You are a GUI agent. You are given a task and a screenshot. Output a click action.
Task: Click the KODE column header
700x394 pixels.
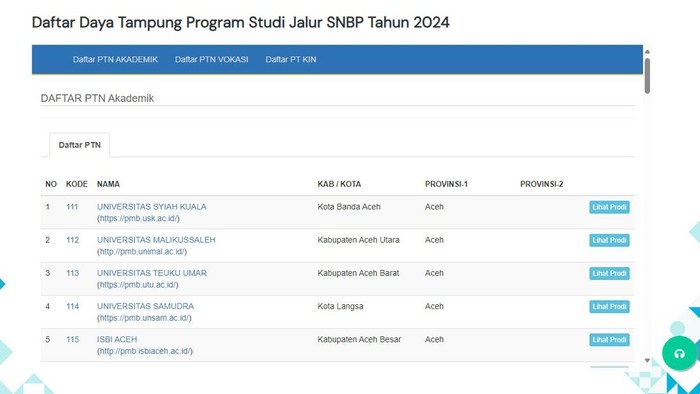[77, 184]
